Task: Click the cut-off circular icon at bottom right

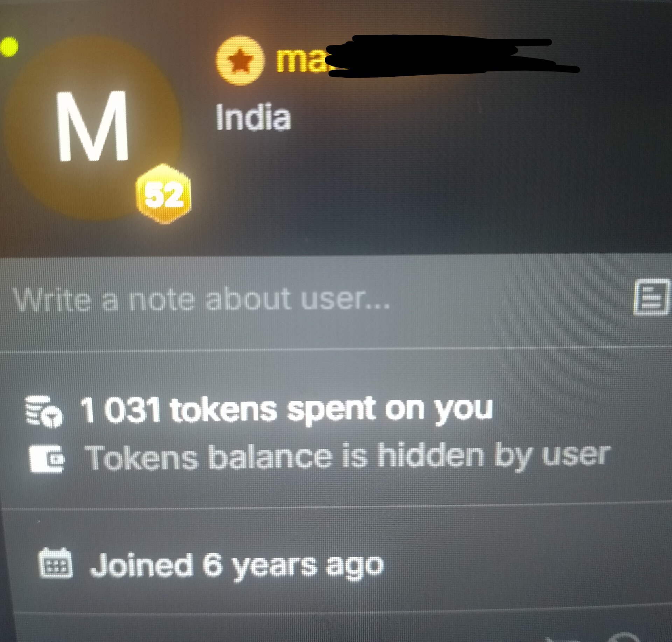Action: tap(625, 637)
